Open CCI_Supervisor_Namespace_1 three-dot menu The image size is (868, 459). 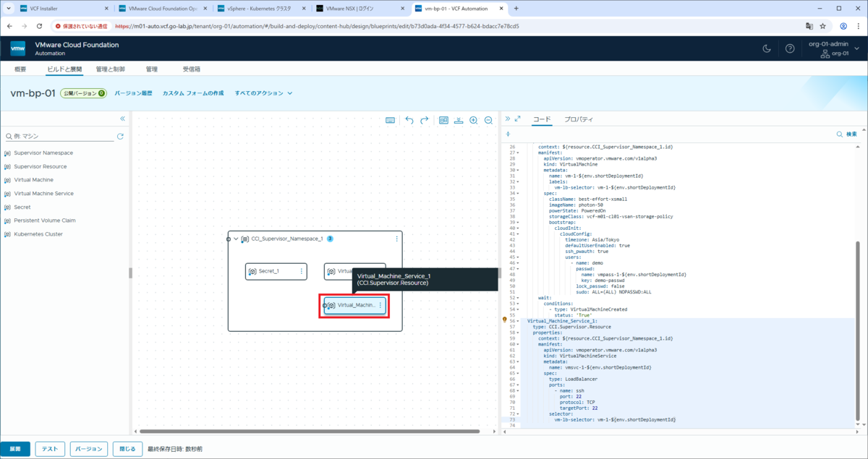coord(396,239)
